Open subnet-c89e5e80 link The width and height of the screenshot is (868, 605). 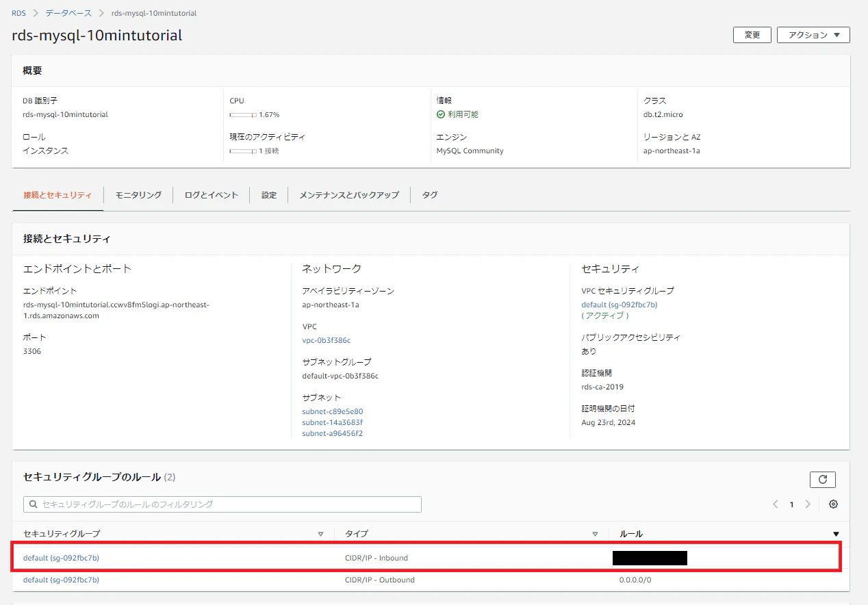pos(333,411)
